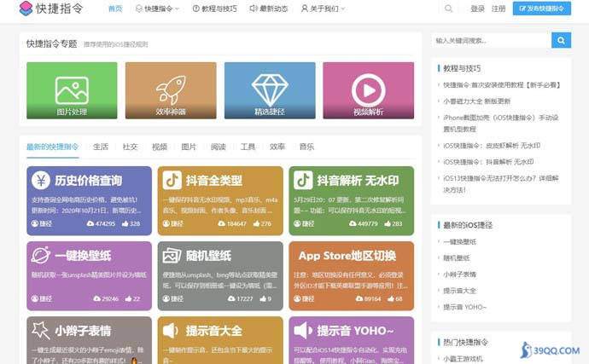Click the 快捷指令 site logo

tap(51, 9)
